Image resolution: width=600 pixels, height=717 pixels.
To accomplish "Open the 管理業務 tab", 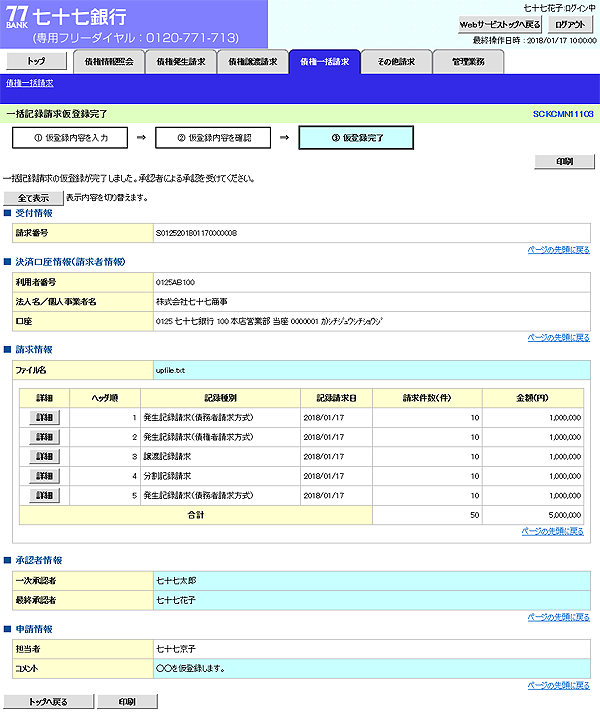I will 468,62.
